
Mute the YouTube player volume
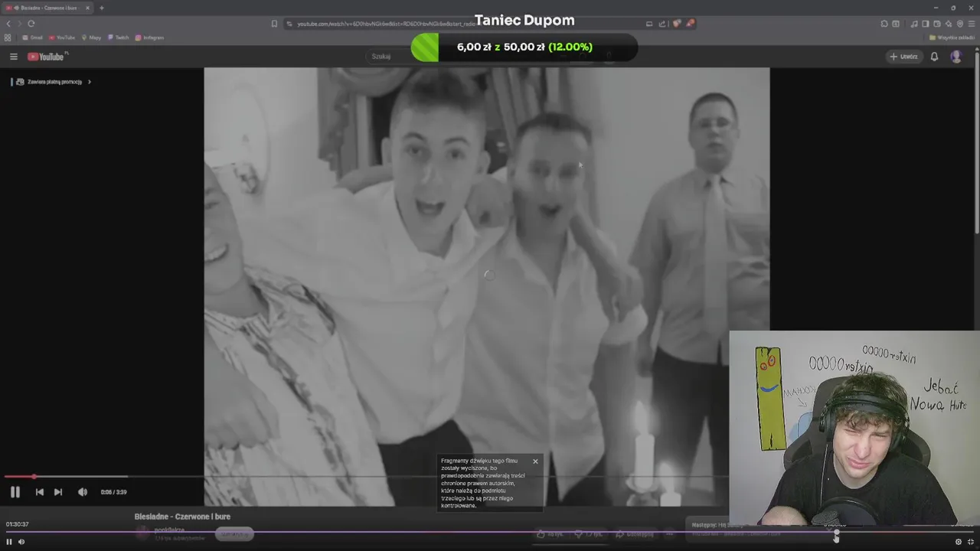point(83,492)
